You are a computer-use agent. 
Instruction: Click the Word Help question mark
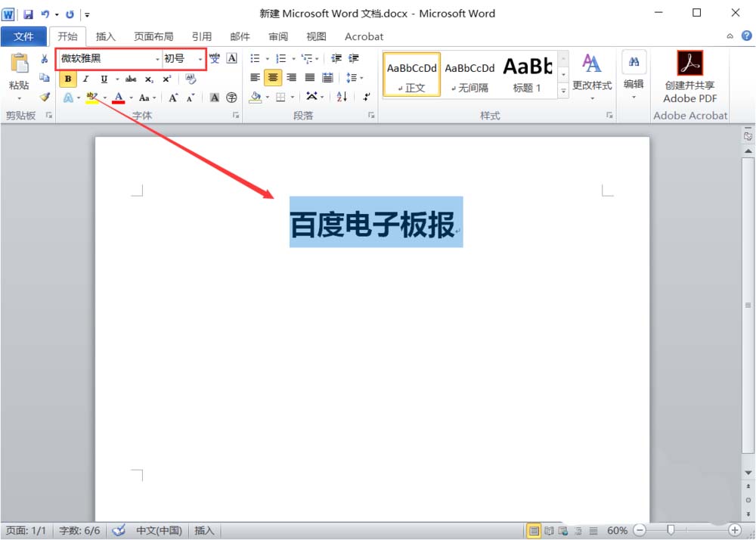(x=746, y=36)
